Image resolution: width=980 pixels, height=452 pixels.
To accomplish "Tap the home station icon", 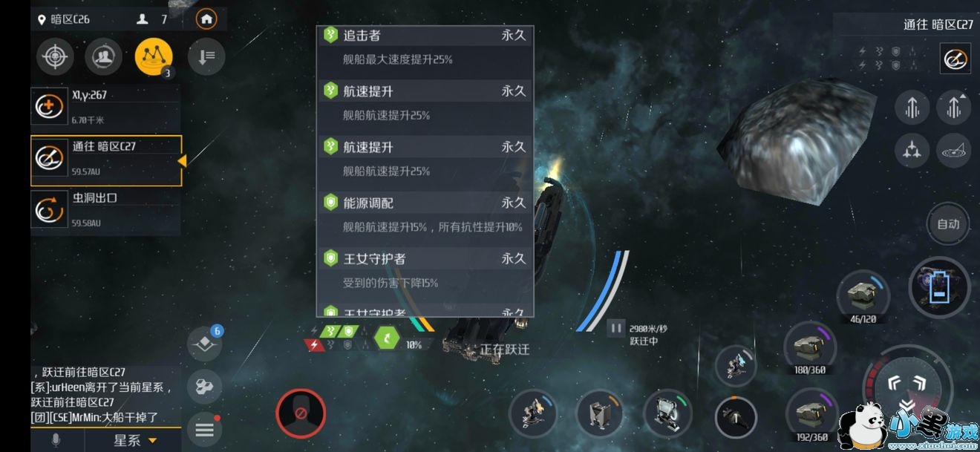I will point(206,19).
